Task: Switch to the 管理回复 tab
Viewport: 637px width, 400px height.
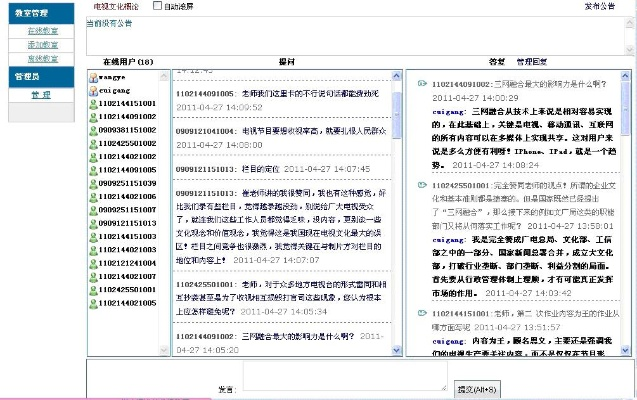Action: pos(532,62)
